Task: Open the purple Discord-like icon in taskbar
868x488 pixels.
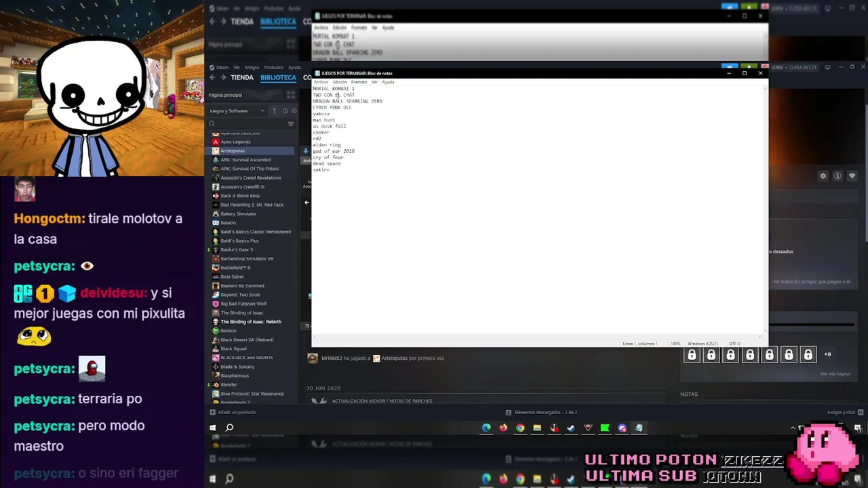Action: pos(622,428)
